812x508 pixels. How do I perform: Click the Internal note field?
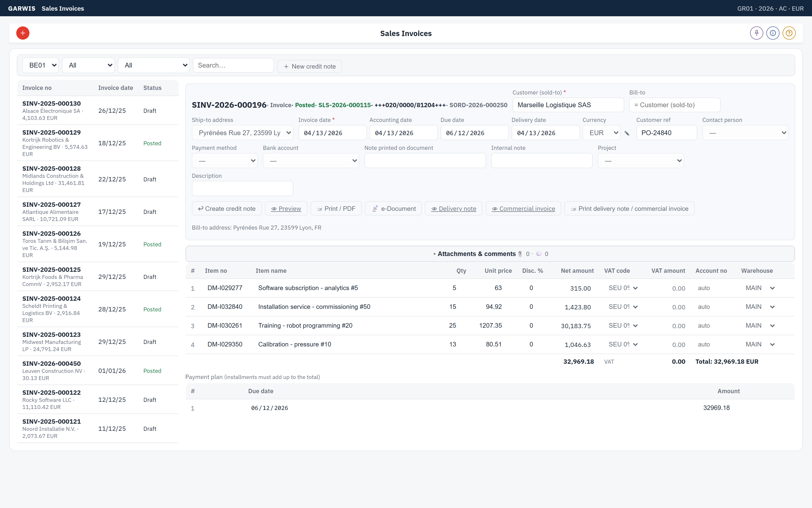click(542, 161)
